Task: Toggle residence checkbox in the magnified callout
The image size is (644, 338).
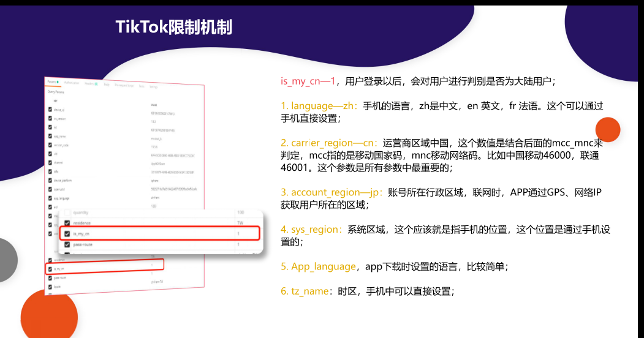Action: pos(67,223)
